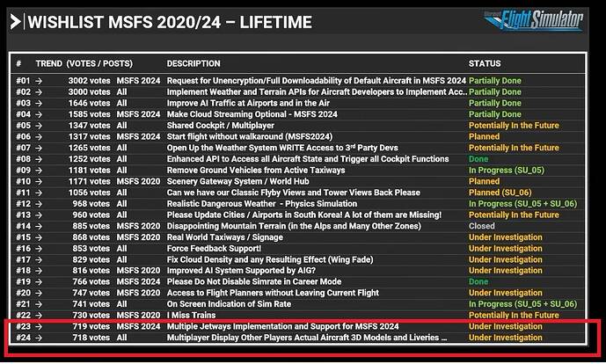This screenshot has height=364, width=606.
Task: Click MSFS 2024 tag in row #06
Action: [138, 137]
